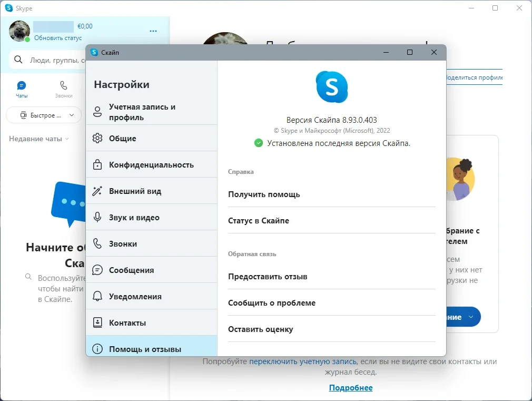Click the large Skype logo above version

coord(331,87)
